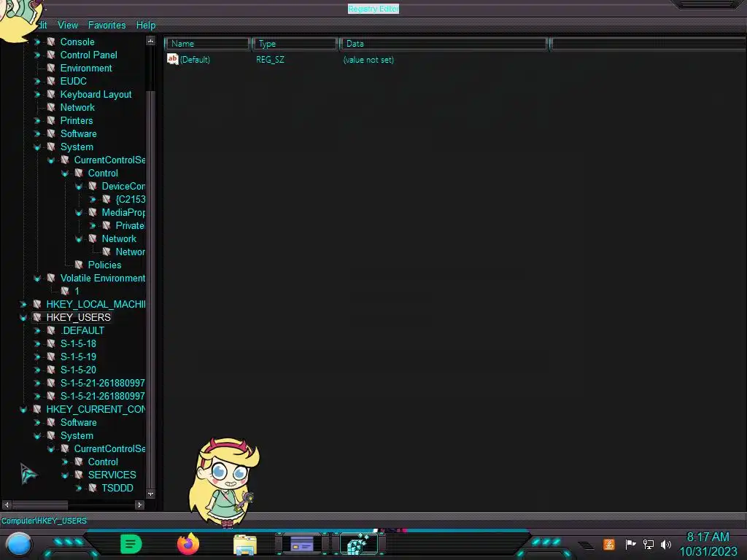Click the S-1-5-19 key folder icon
The height and width of the screenshot is (560, 747).
(51, 357)
